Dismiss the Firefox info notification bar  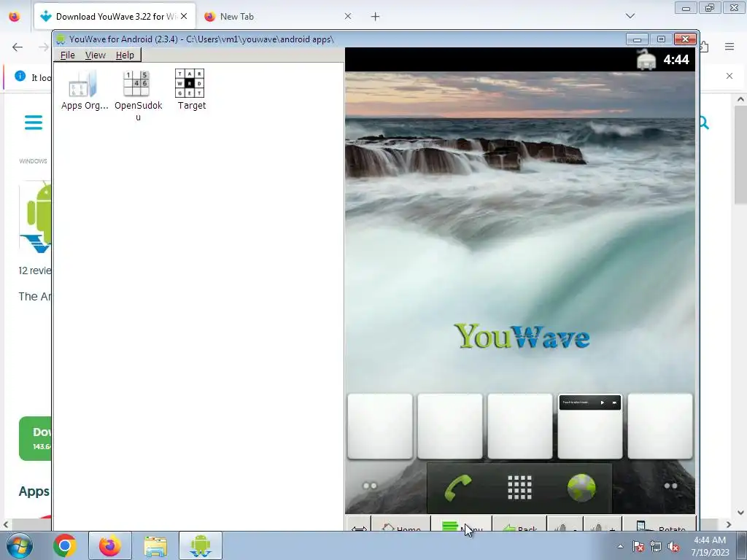click(729, 76)
